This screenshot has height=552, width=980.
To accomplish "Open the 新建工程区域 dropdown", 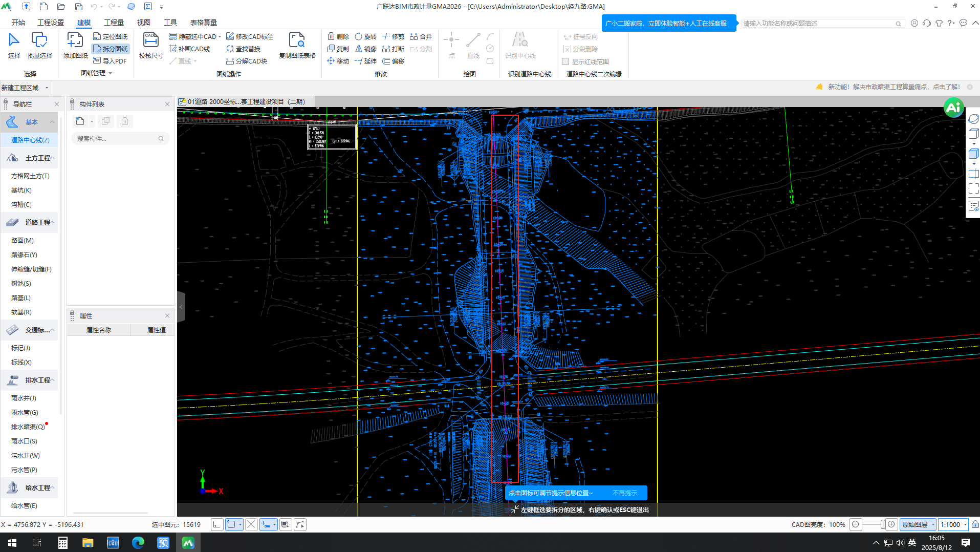I will 47,88.
